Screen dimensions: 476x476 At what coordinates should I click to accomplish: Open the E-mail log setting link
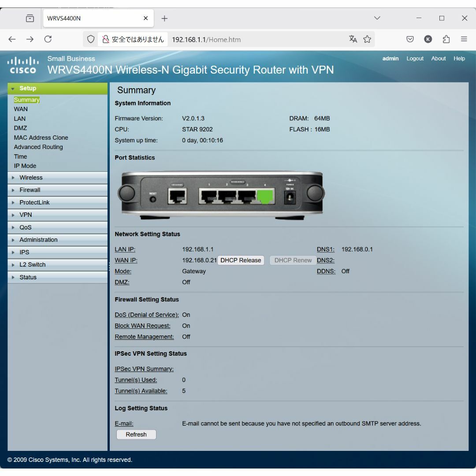click(124, 424)
